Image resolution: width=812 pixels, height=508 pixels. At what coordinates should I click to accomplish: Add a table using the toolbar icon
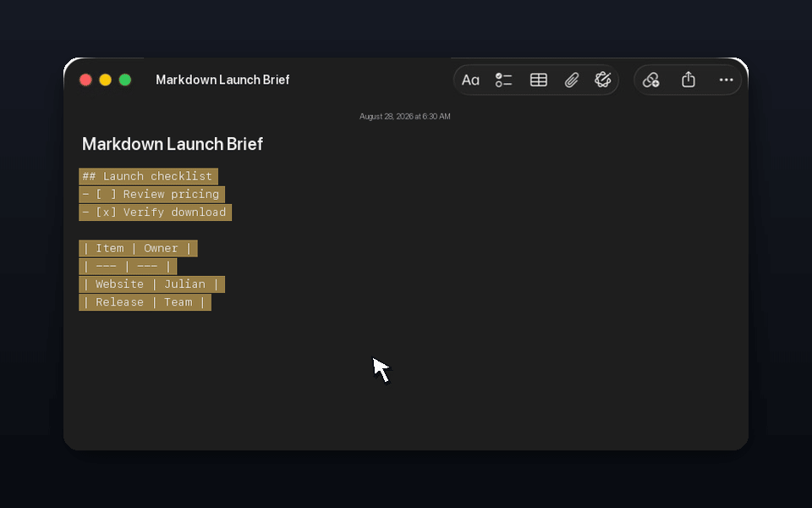point(539,80)
